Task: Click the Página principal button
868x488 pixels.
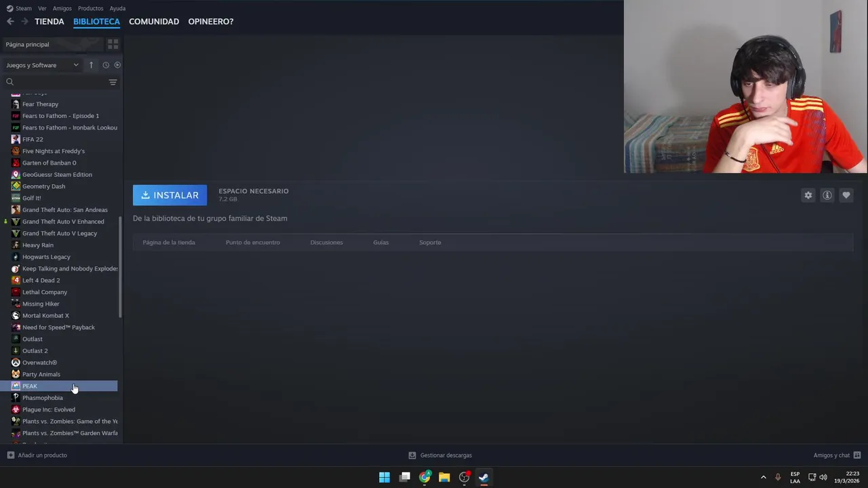Action: [x=53, y=44]
